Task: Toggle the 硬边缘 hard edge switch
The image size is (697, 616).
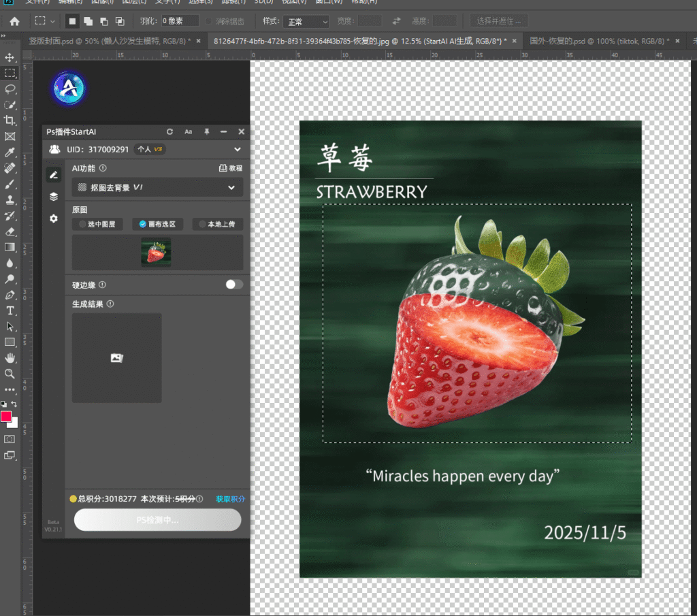Action: [x=233, y=285]
